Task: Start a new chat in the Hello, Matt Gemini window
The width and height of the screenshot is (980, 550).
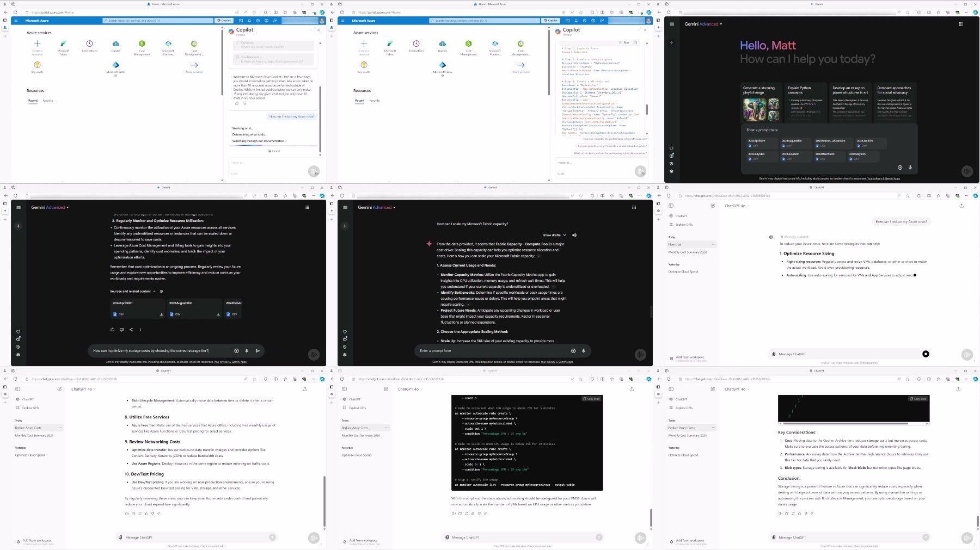Action: click(671, 42)
